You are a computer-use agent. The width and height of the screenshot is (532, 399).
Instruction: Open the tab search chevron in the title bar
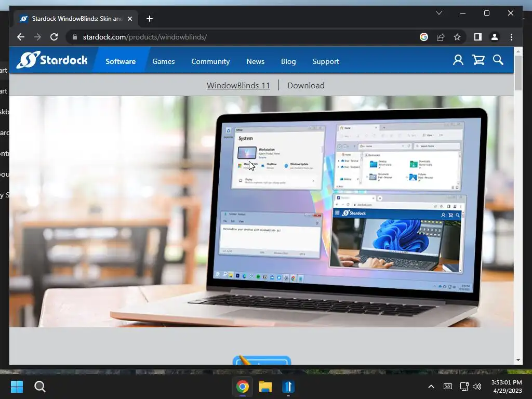click(x=439, y=13)
